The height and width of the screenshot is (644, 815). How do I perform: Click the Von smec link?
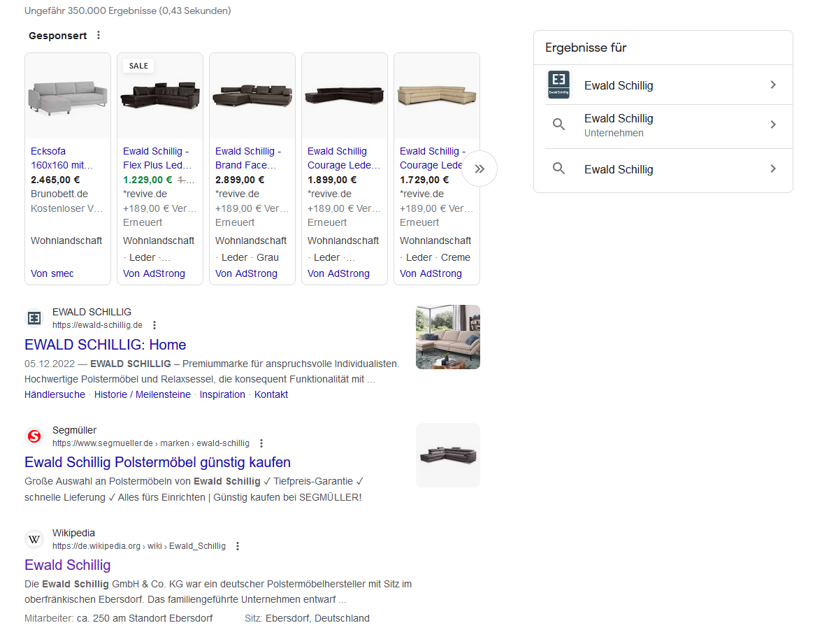tap(52, 273)
